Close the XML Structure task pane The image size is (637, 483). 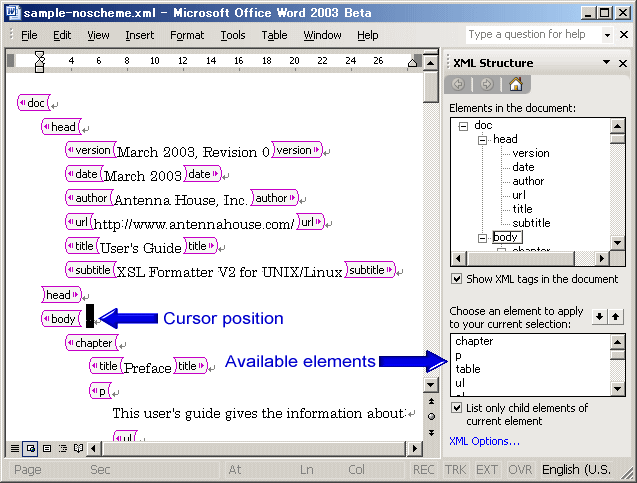(623, 63)
